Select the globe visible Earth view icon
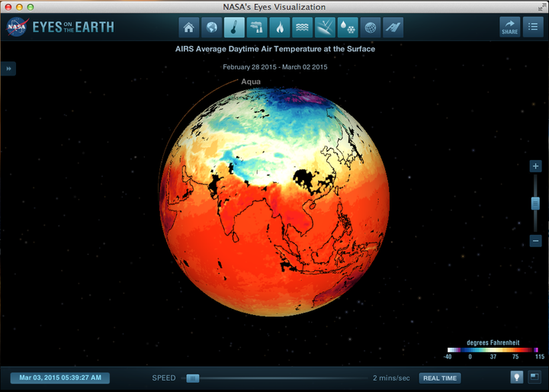The width and height of the screenshot is (549, 392). tap(211, 27)
